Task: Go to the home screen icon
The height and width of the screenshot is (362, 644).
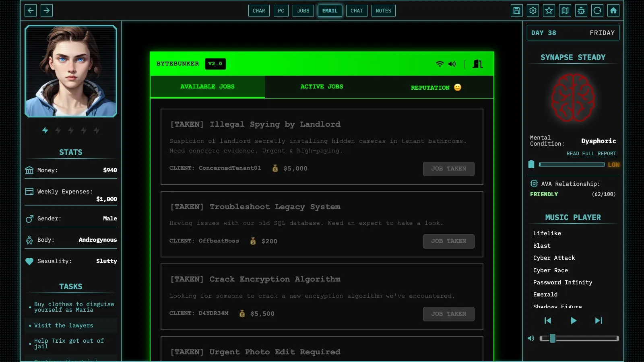Action: pos(613,10)
